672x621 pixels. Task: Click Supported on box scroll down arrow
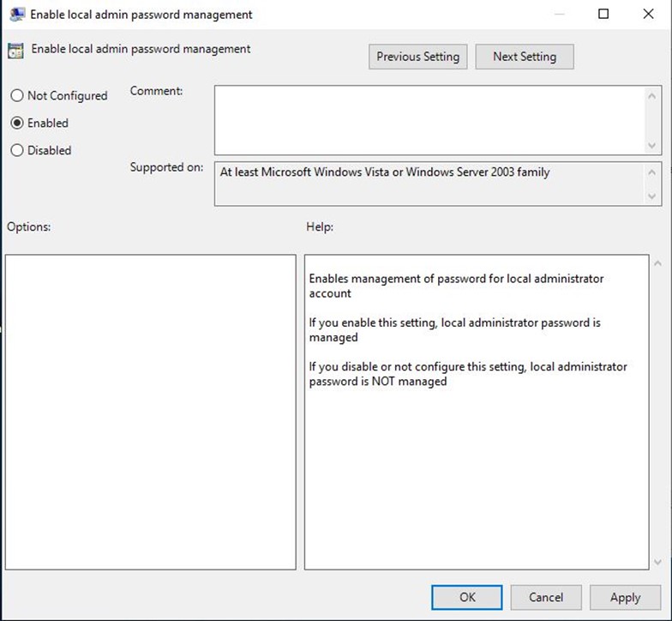point(651,196)
